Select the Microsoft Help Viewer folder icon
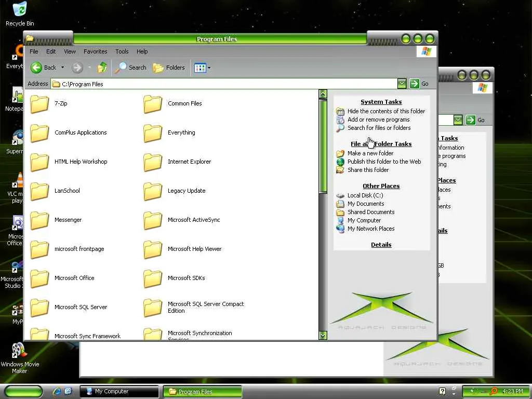Image resolution: width=532 pixels, height=399 pixels. 153,249
